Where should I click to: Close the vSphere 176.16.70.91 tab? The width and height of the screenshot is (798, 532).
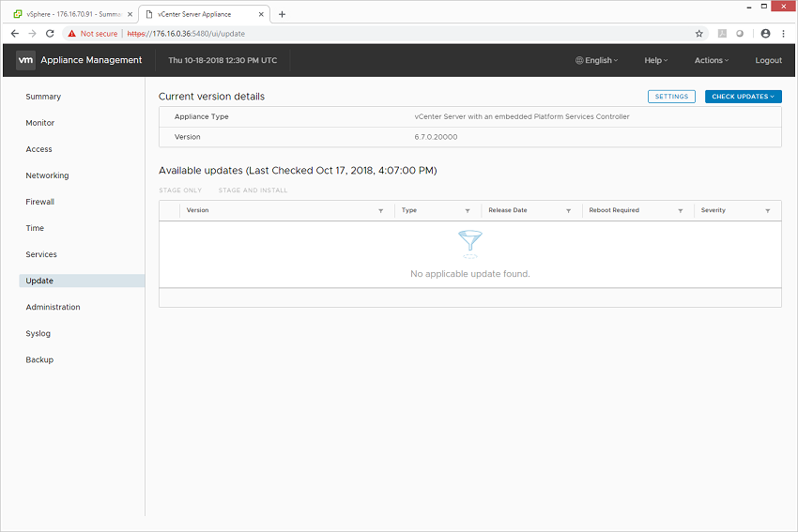tap(130, 14)
